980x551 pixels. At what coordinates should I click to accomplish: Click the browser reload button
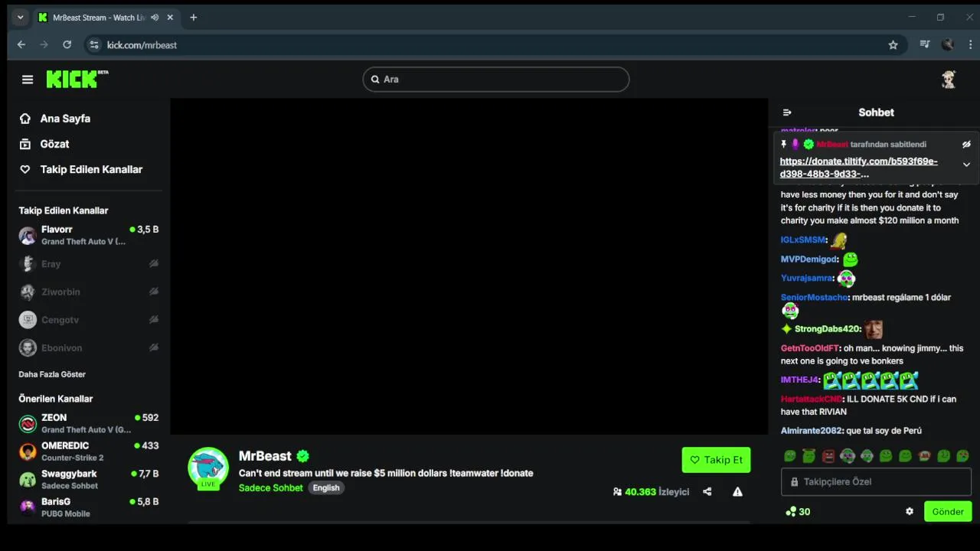click(x=67, y=45)
